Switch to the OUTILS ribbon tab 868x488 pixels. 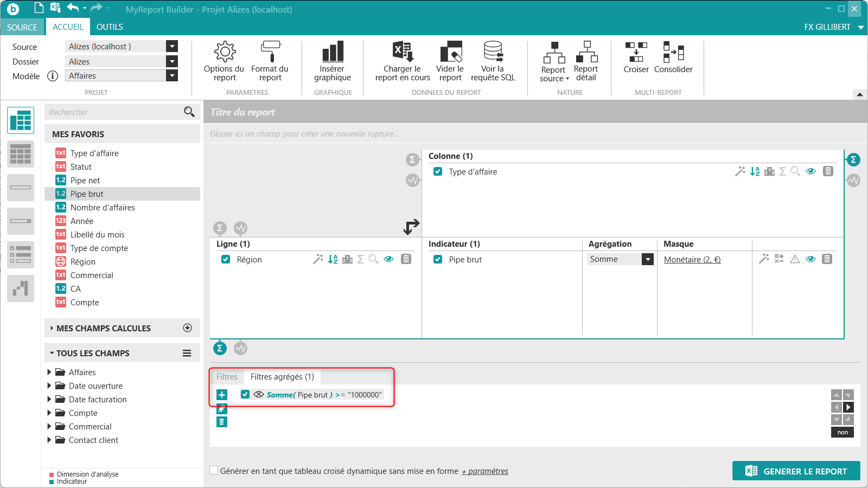click(x=110, y=27)
